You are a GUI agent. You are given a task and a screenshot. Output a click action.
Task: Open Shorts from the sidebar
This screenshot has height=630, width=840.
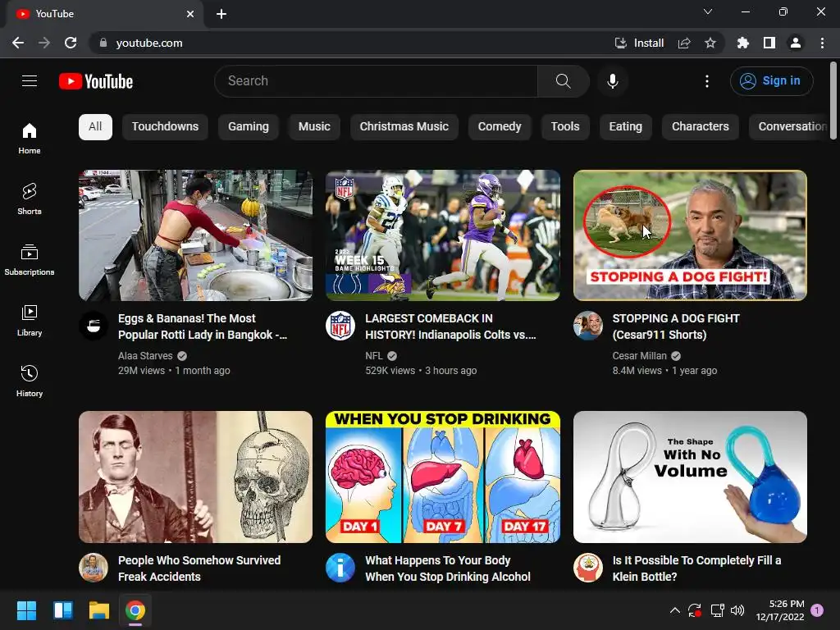[30, 199]
